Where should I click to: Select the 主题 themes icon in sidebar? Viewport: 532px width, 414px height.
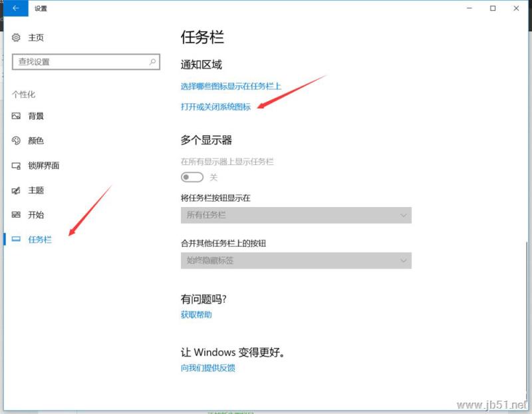17,190
